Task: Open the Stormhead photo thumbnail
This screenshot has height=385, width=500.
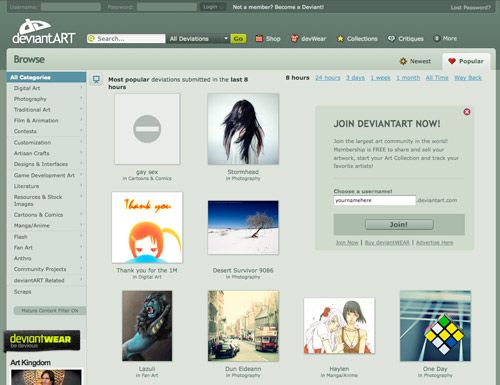Action: 243,129
